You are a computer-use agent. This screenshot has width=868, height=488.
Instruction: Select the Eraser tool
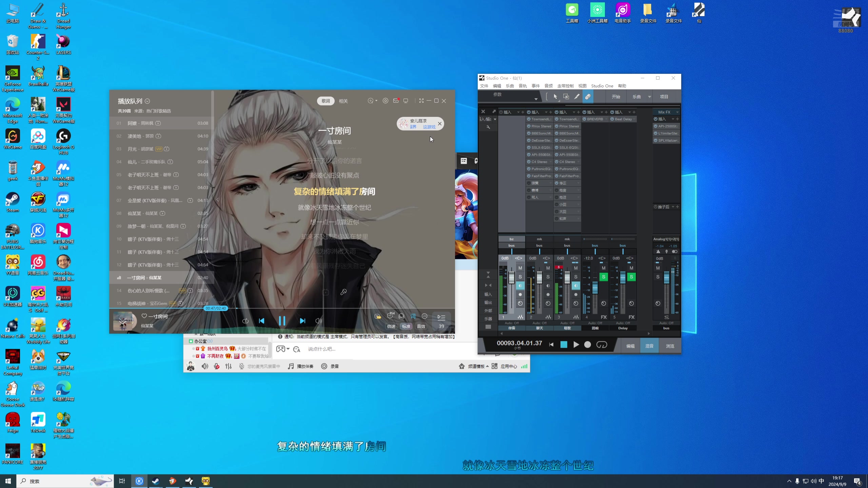coord(588,97)
